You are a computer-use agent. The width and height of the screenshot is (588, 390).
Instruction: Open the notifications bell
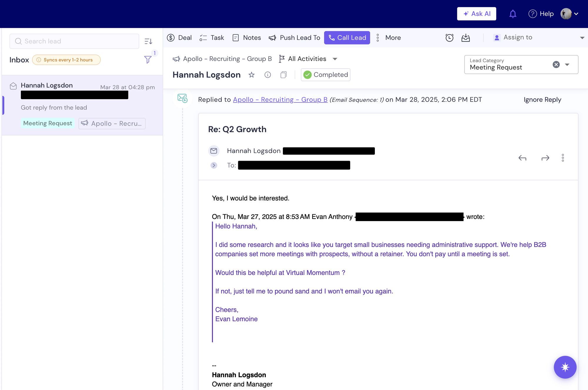point(513,14)
